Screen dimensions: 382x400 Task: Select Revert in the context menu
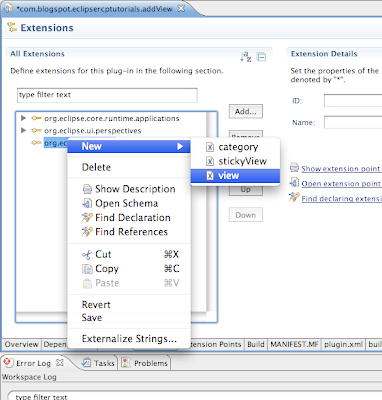point(129,305)
